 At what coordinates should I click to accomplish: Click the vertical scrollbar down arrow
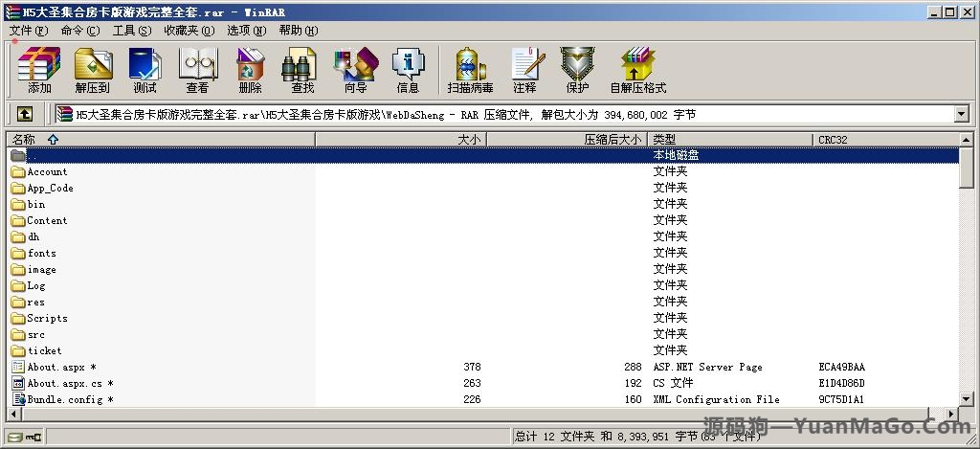click(x=967, y=399)
